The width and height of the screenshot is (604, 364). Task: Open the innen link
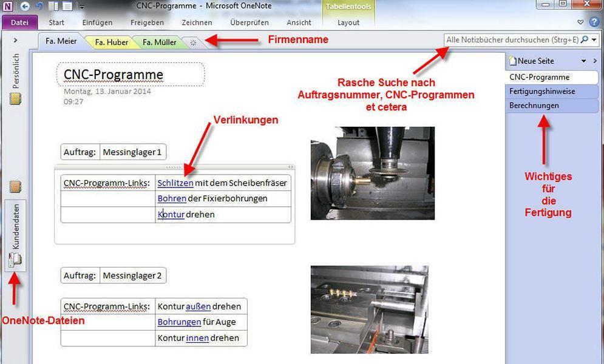coord(197,338)
